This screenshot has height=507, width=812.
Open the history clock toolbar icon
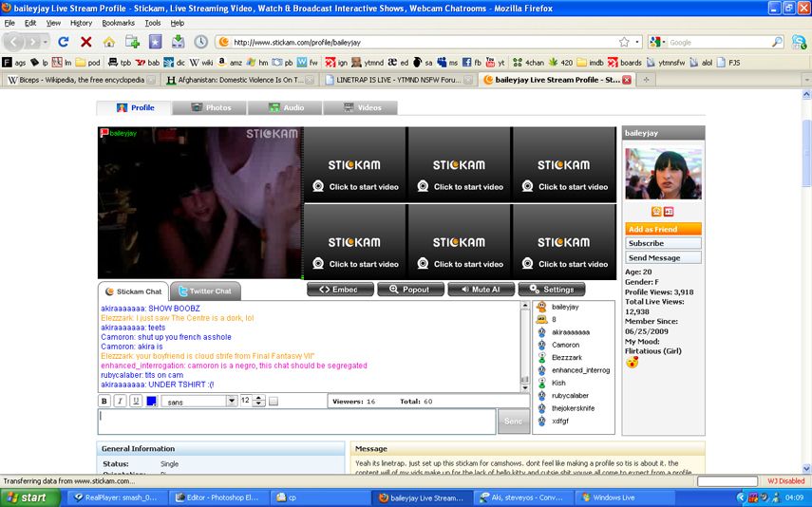201,42
